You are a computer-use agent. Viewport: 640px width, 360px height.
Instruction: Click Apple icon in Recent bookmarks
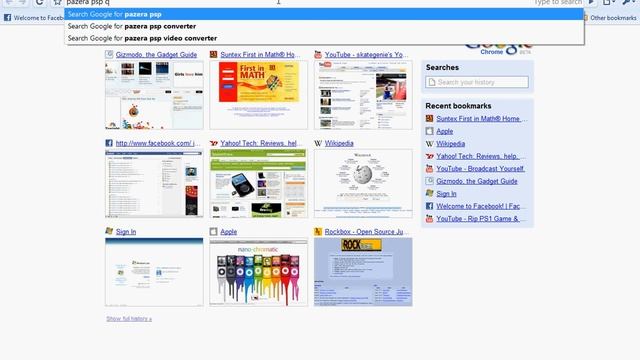tap(429, 131)
